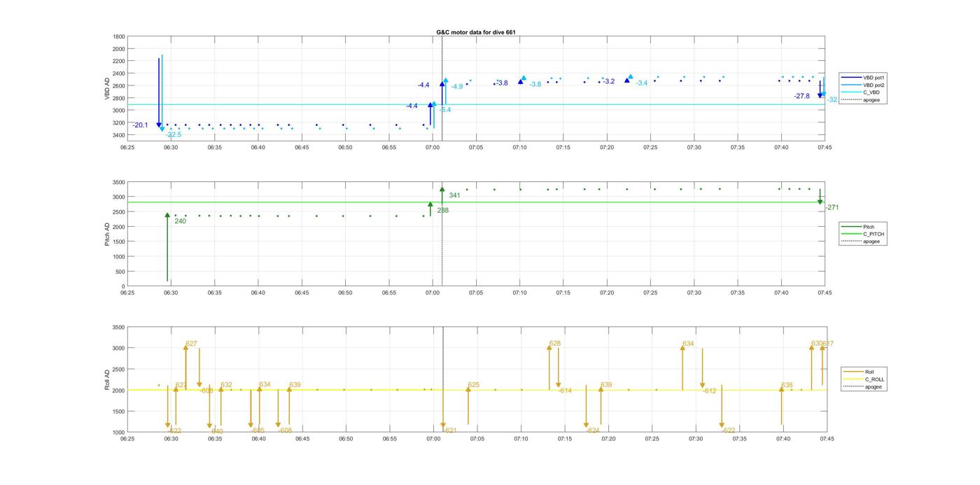
Task: Click '07:30' on the Roll plot time axis
Action: 695,439
